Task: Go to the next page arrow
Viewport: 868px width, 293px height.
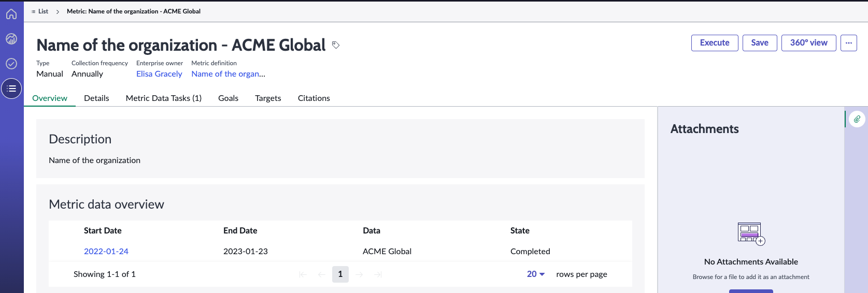Action: click(x=359, y=274)
